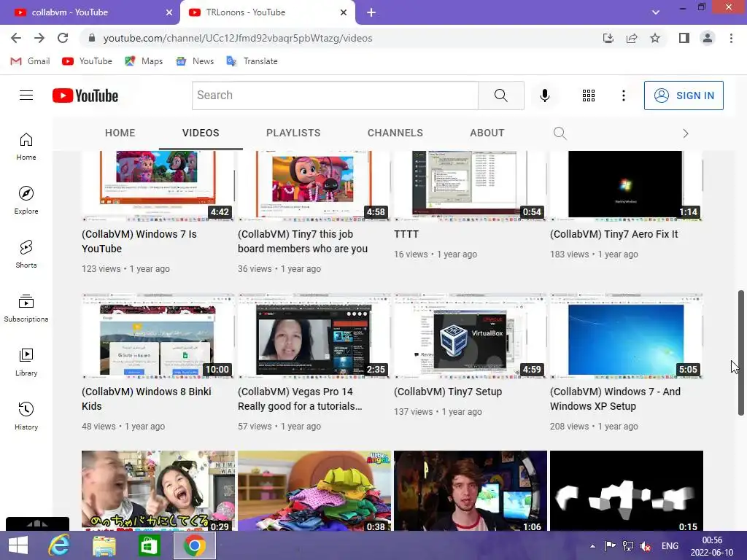
Task: Close the TRLonons - YouTube tab
Action: (x=344, y=12)
